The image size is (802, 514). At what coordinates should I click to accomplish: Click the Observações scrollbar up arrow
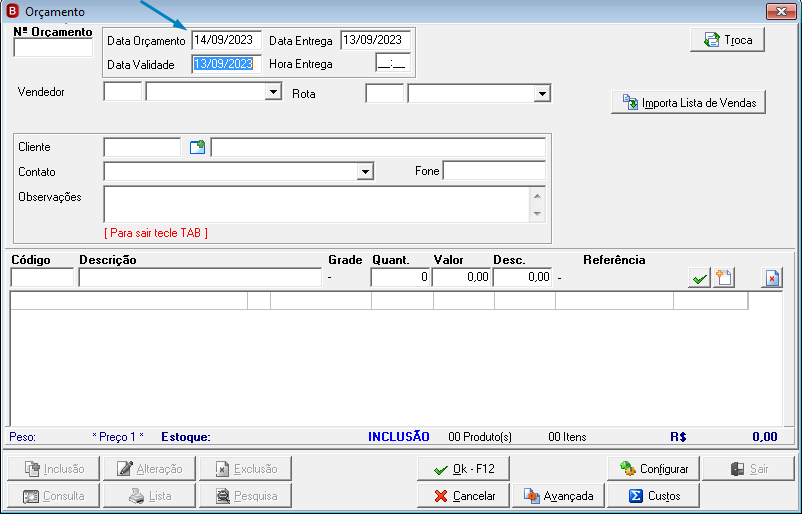pos(537,196)
